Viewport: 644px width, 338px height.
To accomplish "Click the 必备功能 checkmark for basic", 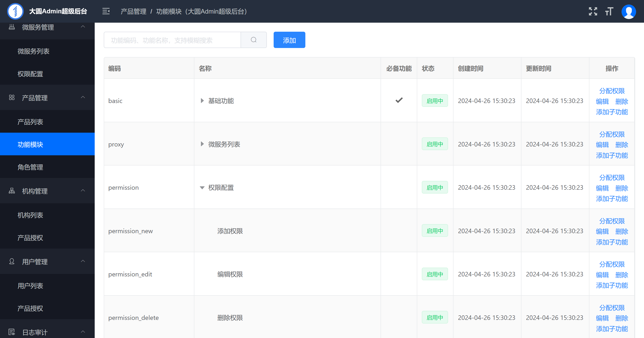I will [399, 100].
